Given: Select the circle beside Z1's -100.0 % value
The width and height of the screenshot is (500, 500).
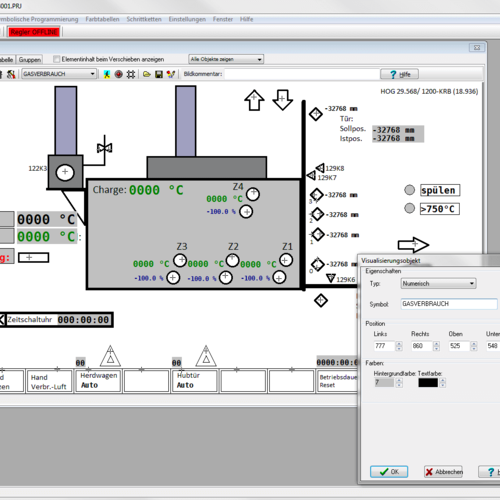Looking at the screenshot, I should (279, 277).
